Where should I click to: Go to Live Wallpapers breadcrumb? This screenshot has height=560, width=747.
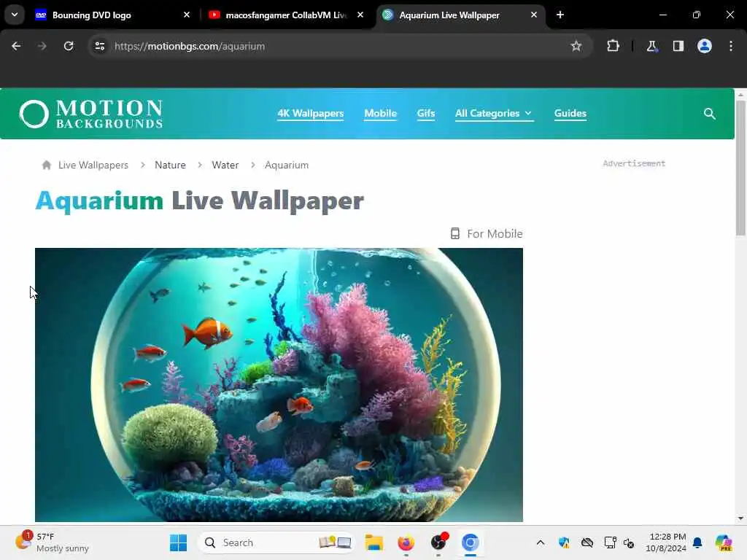tap(93, 165)
